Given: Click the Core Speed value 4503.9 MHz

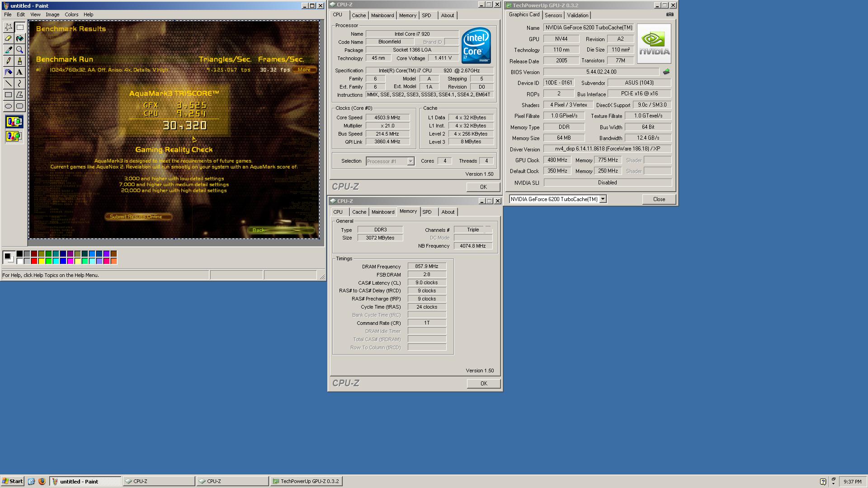Looking at the screenshot, I should point(387,117).
